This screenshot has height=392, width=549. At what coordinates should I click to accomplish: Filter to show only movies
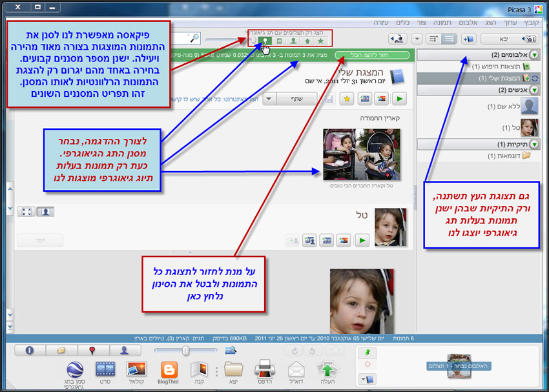(x=280, y=41)
